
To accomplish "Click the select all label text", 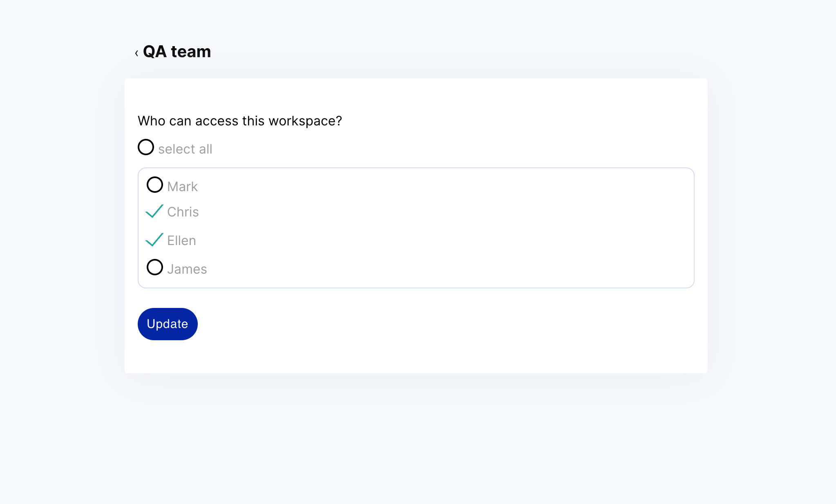I will point(185,148).
